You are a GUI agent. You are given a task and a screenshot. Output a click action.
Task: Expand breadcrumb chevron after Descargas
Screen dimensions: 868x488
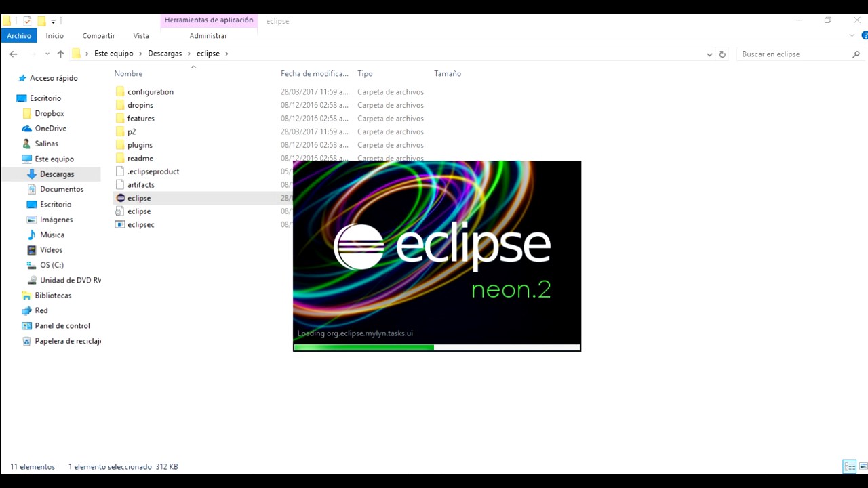pyautogui.click(x=189, y=54)
